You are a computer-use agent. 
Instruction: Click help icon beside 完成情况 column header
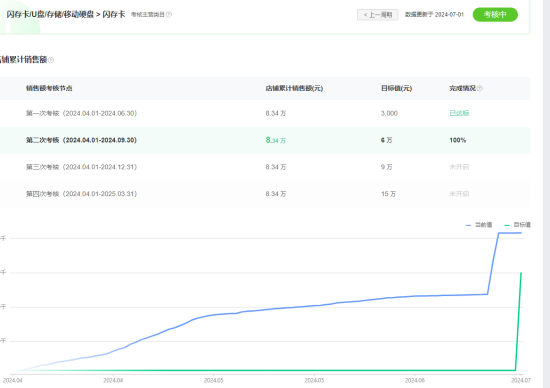pos(480,88)
